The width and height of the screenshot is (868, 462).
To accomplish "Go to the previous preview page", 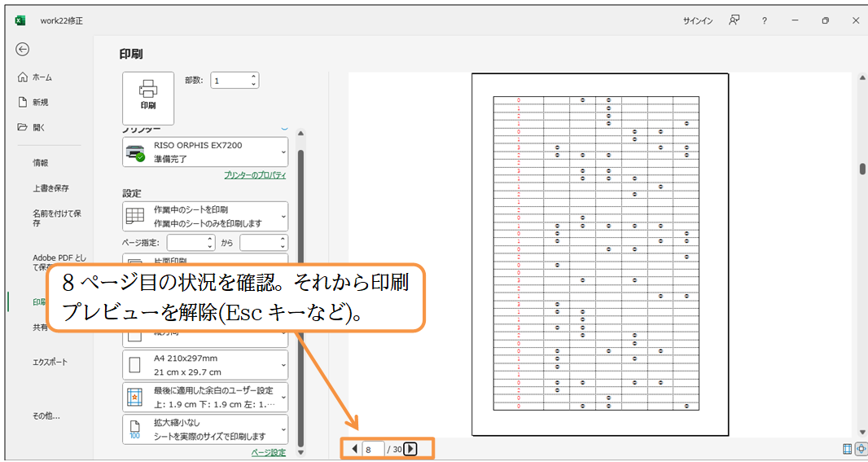I will coord(353,449).
